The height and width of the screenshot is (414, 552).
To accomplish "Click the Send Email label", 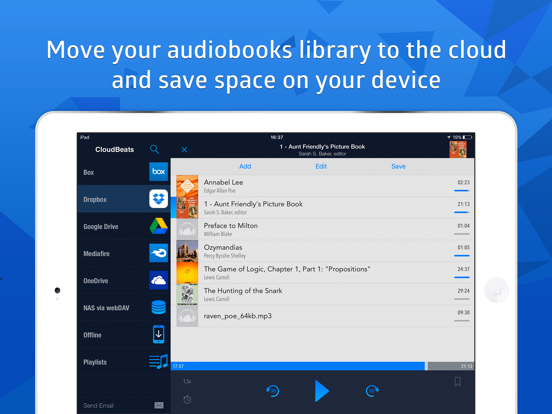I will click(98, 406).
